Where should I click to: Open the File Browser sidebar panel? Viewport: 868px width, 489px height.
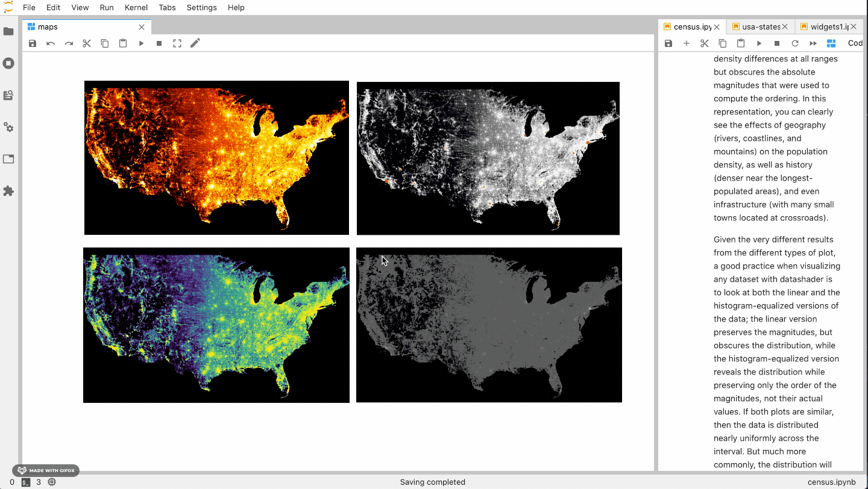[8, 31]
